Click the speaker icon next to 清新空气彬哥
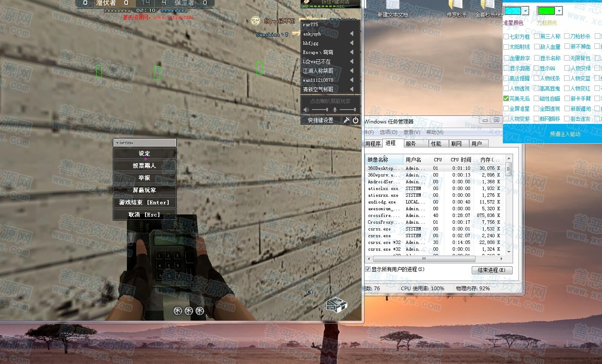Image resolution: width=602 pixels, height=364 pixels. click(x=352, y=89)
